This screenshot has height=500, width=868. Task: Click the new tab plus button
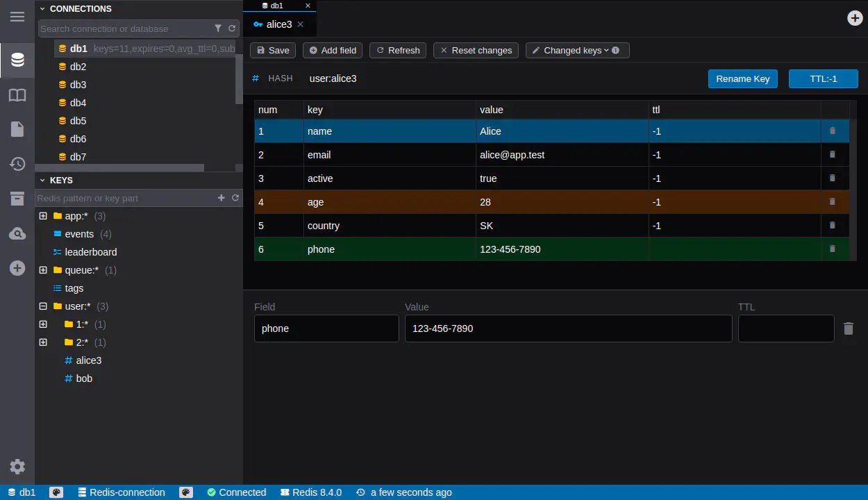[856, 18]
